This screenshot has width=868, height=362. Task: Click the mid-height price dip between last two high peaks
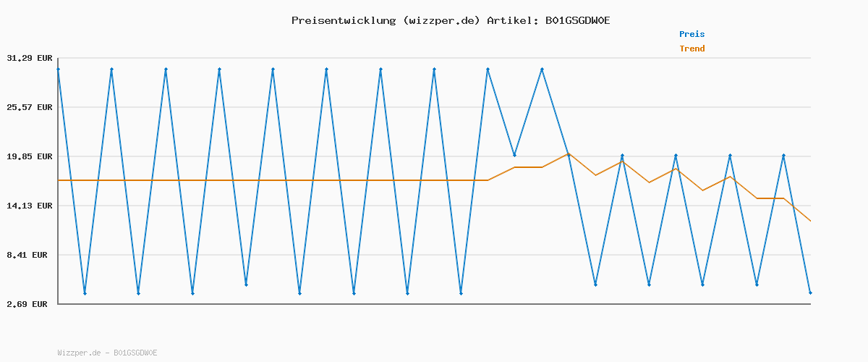pos(514,155)
